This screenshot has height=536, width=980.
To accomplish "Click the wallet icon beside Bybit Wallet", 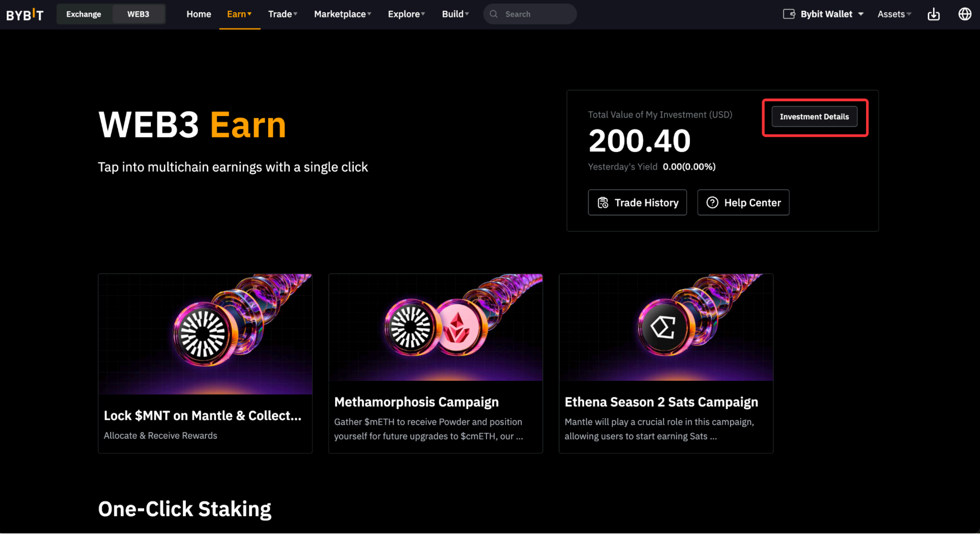I will 788,14.
